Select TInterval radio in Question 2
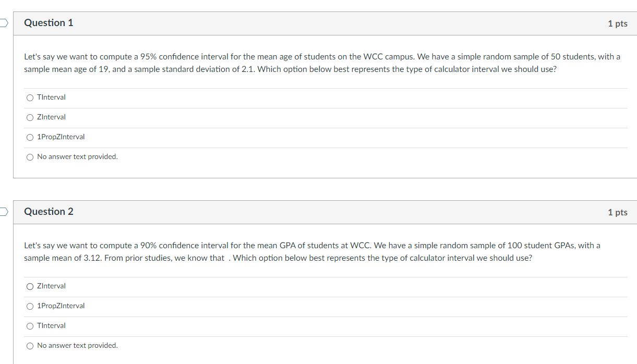 30,326
